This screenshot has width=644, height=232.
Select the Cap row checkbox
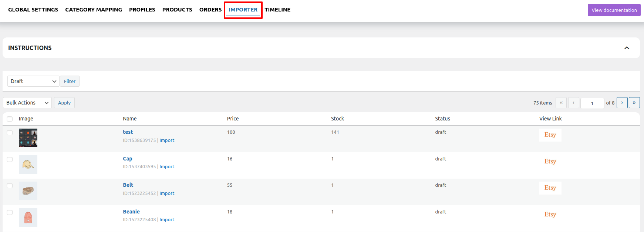[x=10, y=159]
